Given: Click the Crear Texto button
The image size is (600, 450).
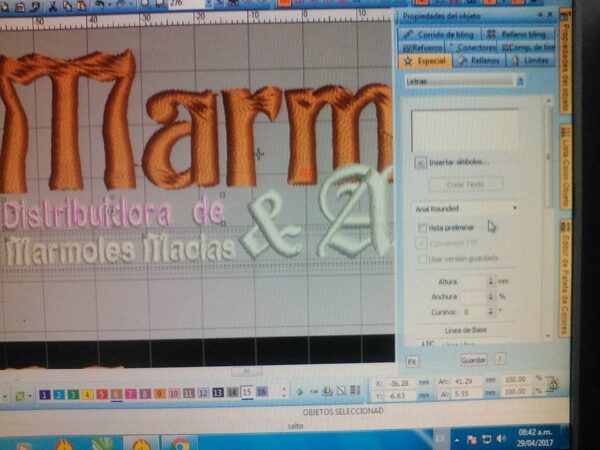Looking at the screenshot, I should [465, 184].
